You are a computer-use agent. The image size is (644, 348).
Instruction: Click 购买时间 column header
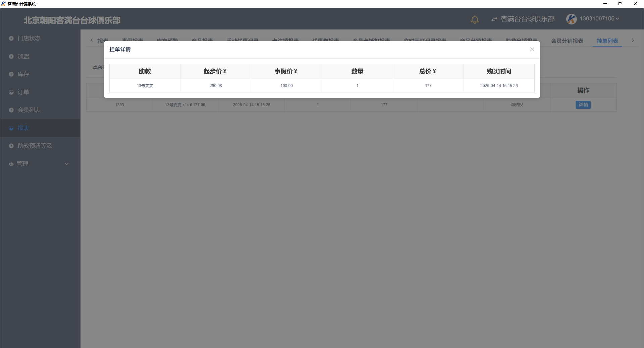499,71
